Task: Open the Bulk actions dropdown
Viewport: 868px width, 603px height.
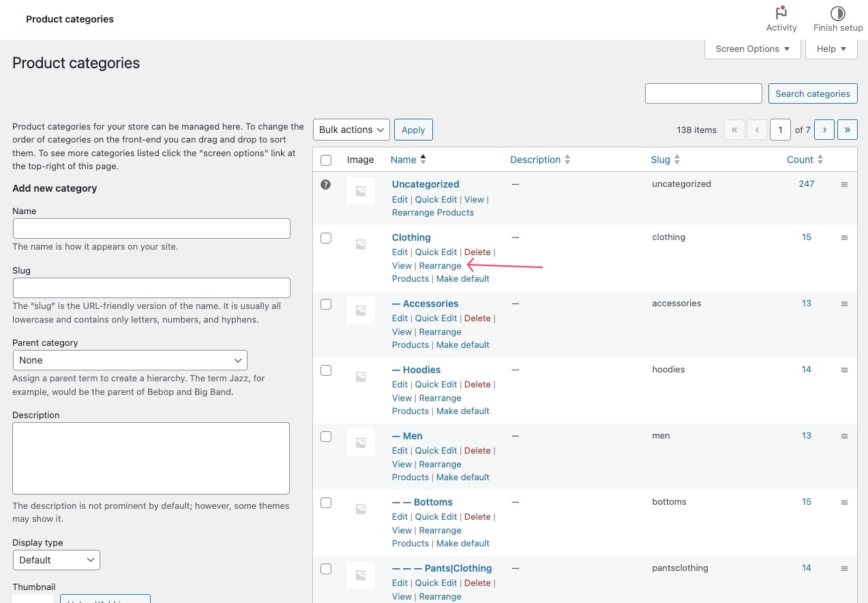Action: point(350,130)
